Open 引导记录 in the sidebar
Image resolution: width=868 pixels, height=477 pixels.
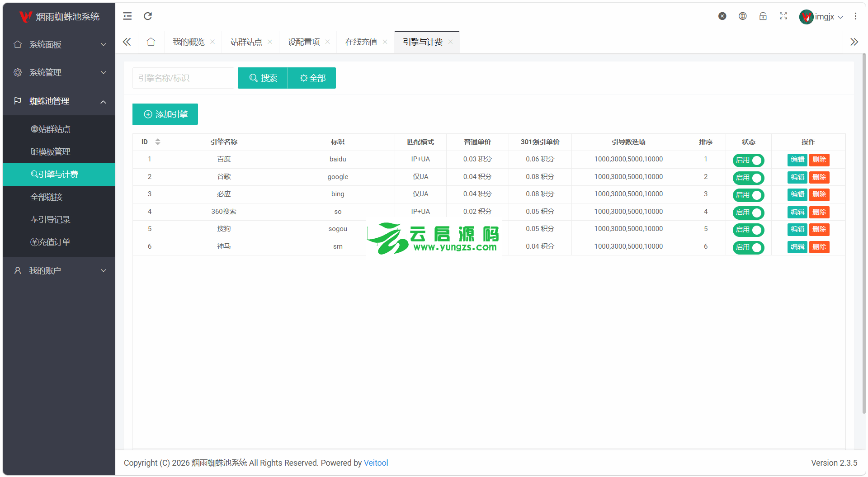[59, 220]
